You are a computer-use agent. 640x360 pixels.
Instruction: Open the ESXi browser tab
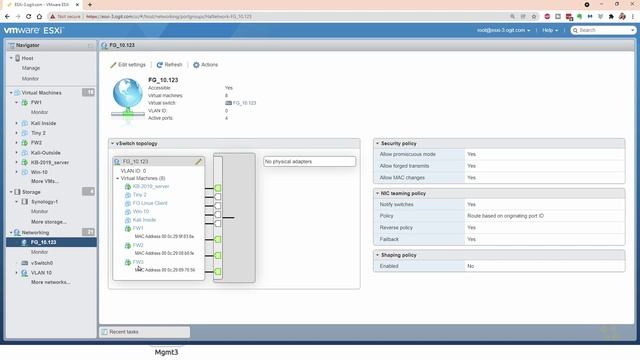click(x=42, y=4)
